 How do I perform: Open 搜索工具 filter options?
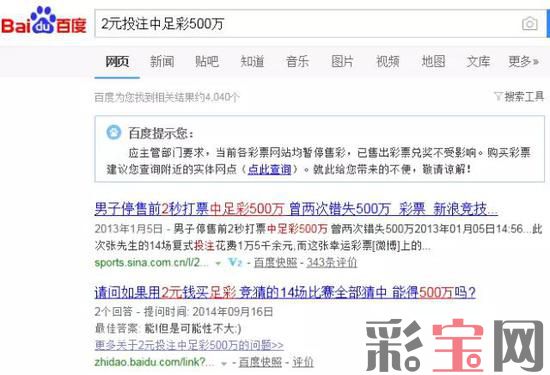tap(519, 96)
